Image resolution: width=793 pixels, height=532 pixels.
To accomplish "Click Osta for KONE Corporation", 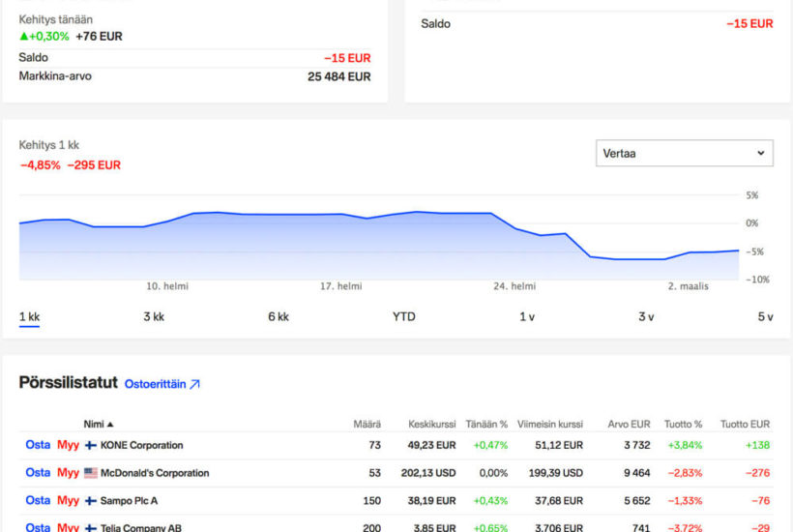I will pyautogui.click(x=38, y=445).
